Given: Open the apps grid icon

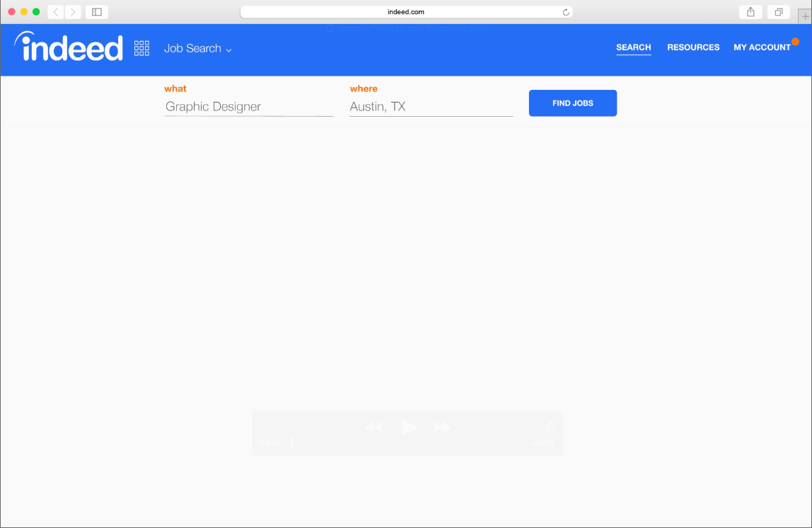Looking at the screenshot, I should (x=141, y=48).
